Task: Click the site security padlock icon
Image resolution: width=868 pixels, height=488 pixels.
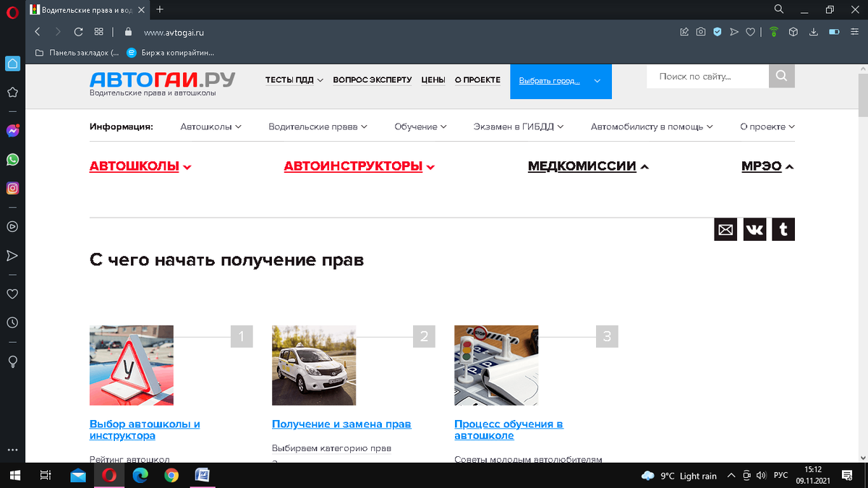Action: (129, 32)
